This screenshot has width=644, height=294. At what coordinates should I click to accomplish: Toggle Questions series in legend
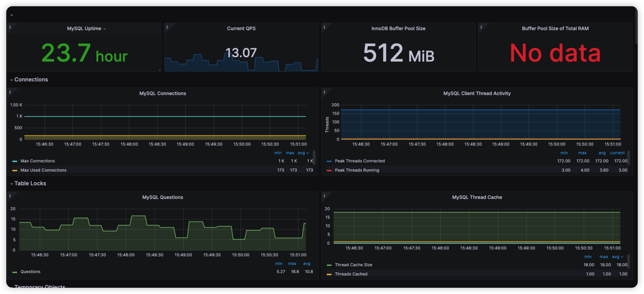(30, 272)
